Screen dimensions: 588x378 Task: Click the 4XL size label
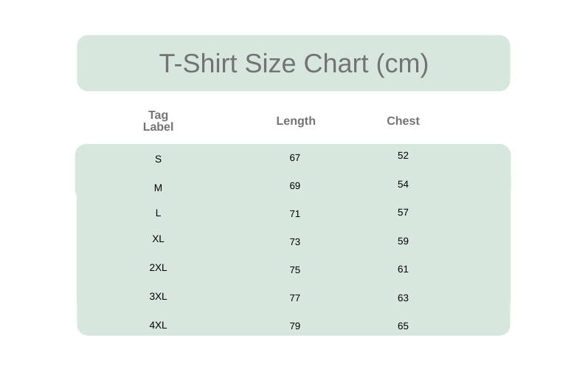coord(158,325)
